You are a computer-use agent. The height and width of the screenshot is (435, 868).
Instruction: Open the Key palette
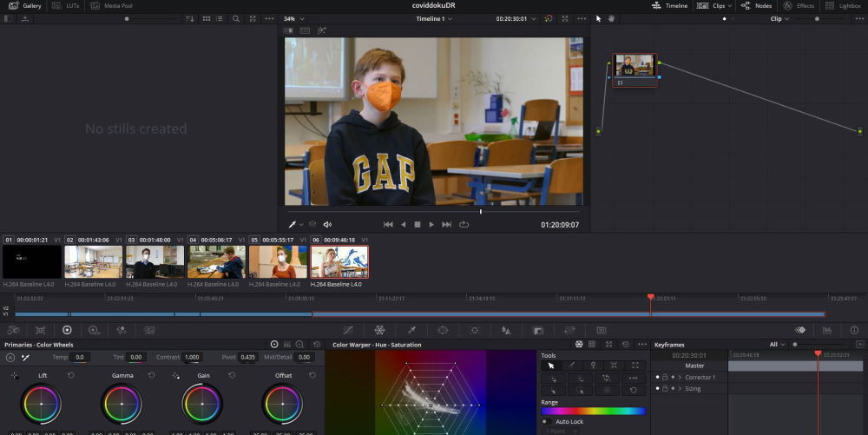[x=538, y=331]
